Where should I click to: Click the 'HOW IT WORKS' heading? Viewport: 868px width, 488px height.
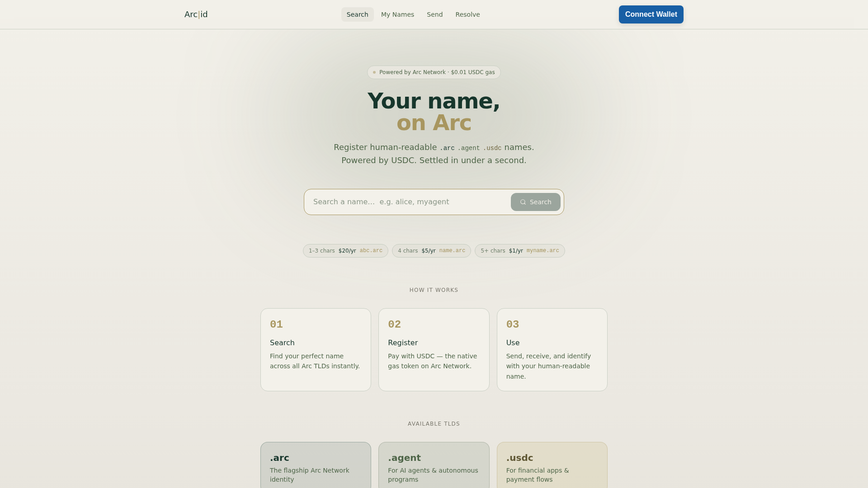(434, 290)
